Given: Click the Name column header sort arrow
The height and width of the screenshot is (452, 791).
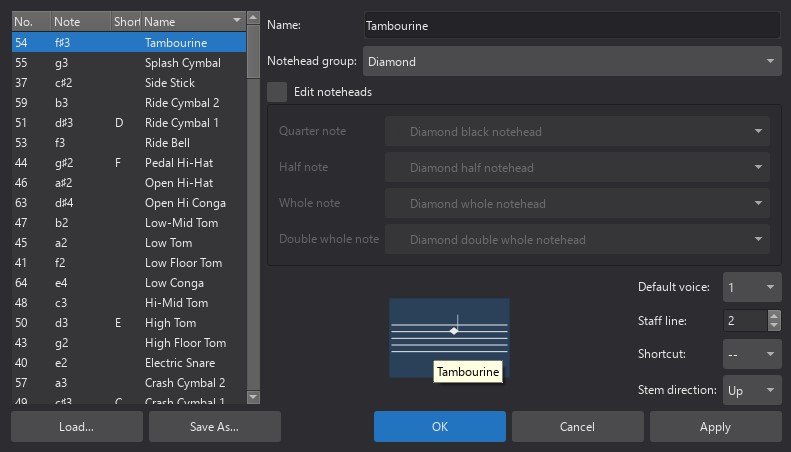Looking at the screenshot, I should coord(236,21).
